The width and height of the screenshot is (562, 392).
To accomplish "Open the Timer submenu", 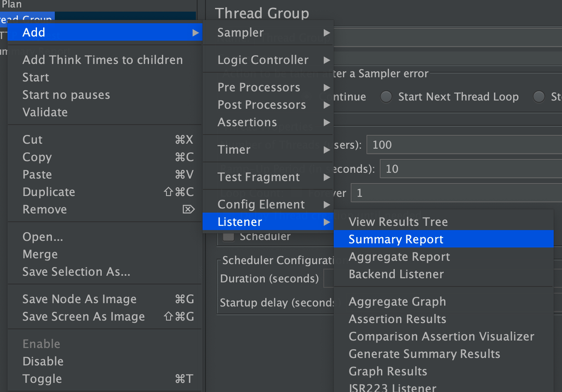I will click(x=234, y=149).
